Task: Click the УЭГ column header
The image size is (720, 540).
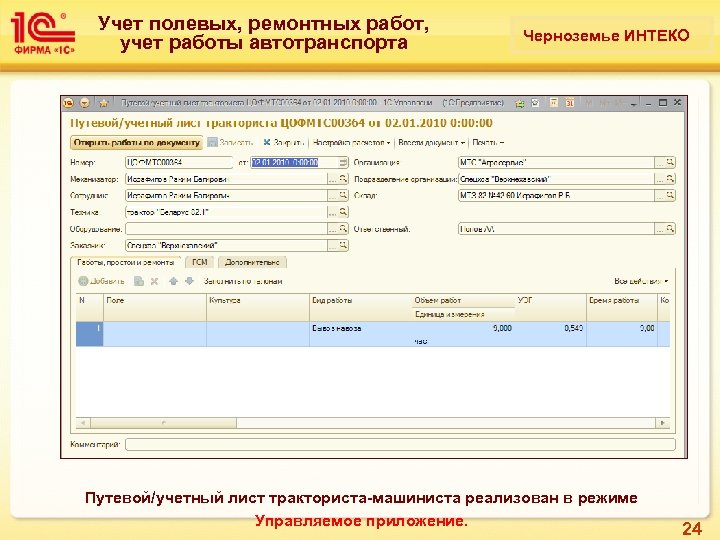Action: tap(550, 307)
